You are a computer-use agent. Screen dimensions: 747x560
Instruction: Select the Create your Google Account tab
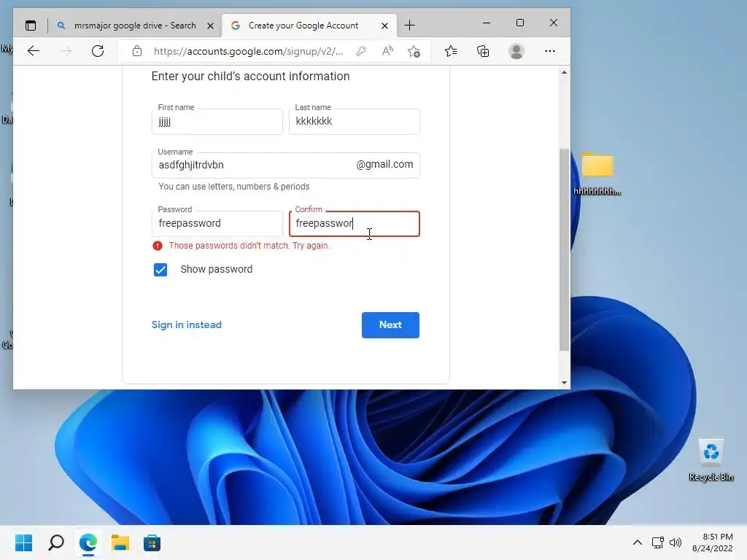309,26
